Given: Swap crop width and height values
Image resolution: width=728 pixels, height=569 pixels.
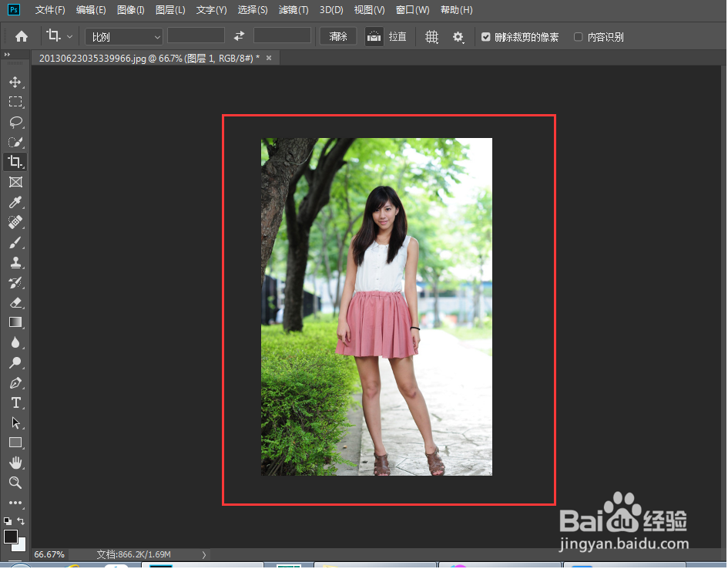Looking at the screenshot, I should click(239, 35).
